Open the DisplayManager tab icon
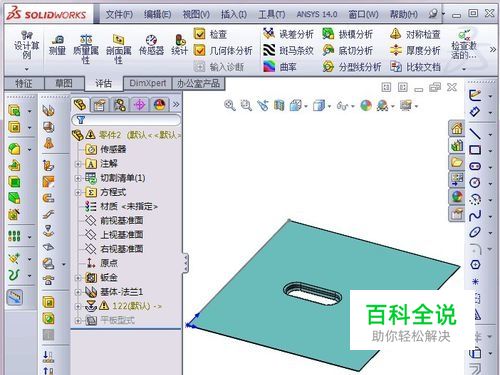500x375 pixels. (160, 105)
